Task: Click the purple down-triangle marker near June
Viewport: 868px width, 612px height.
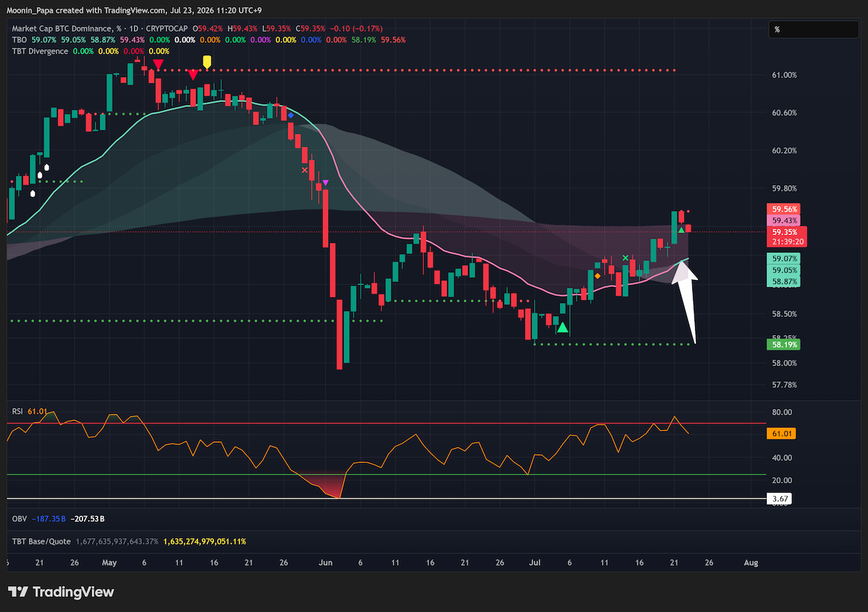Action: click(x=325, y=182)
